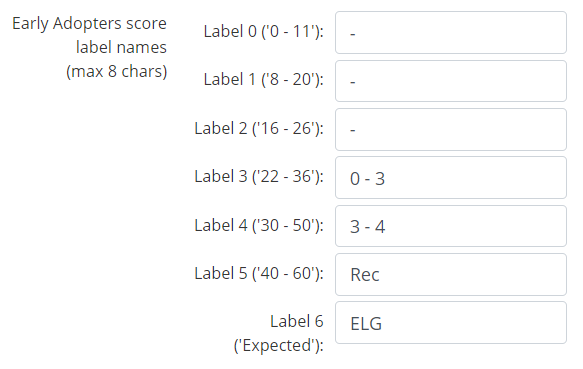This screenshot has height=369, width=583.
Task: Click the 'ELG' text inside its text box
Action: tap(366, 324)
